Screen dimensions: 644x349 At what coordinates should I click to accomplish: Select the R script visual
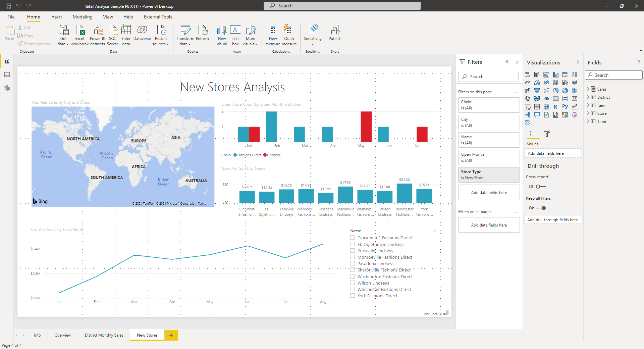556,107
